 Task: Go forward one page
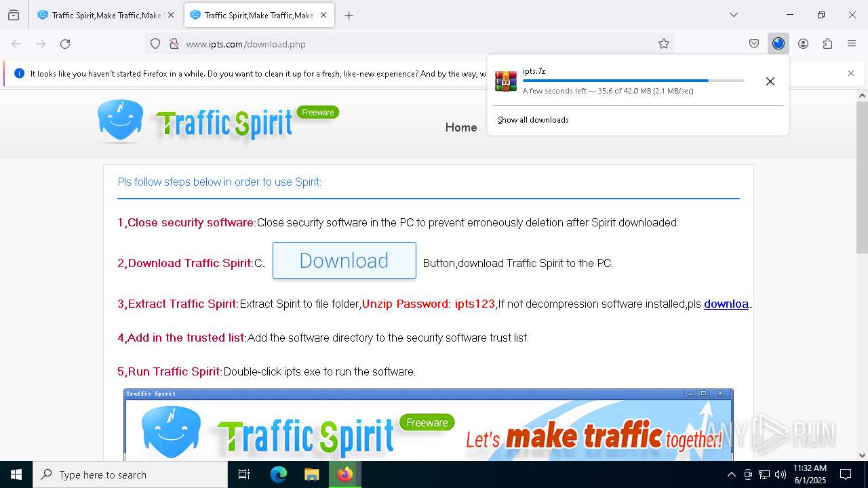[41, 44]
